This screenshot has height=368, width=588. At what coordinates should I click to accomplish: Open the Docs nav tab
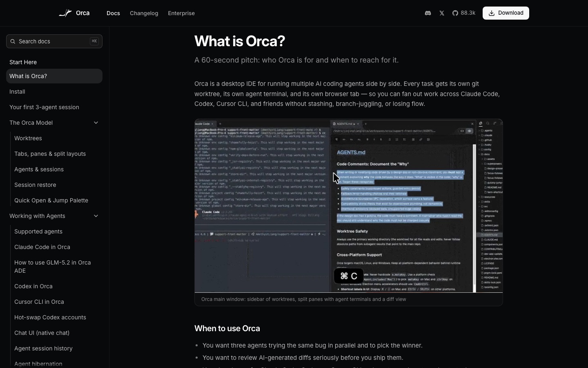pos(113,13)
